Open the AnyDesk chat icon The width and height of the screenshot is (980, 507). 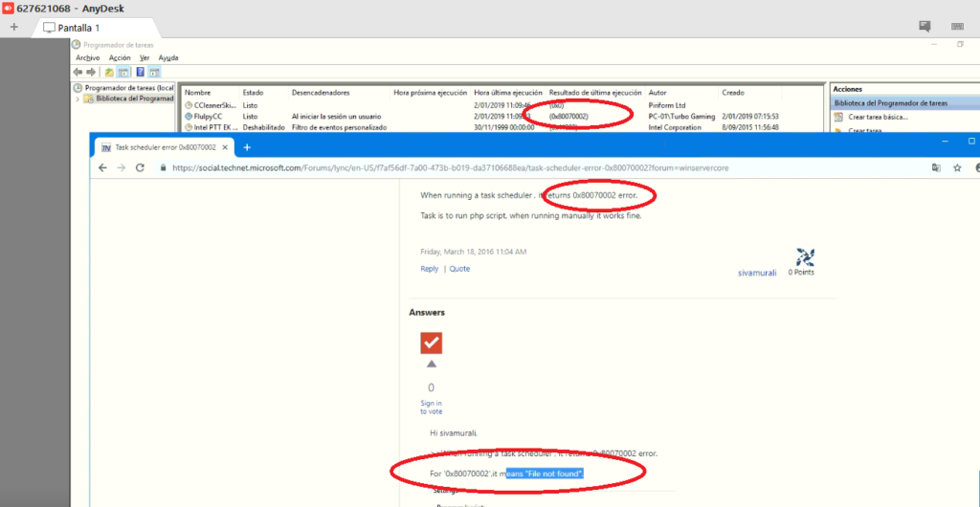pos(924,26)
